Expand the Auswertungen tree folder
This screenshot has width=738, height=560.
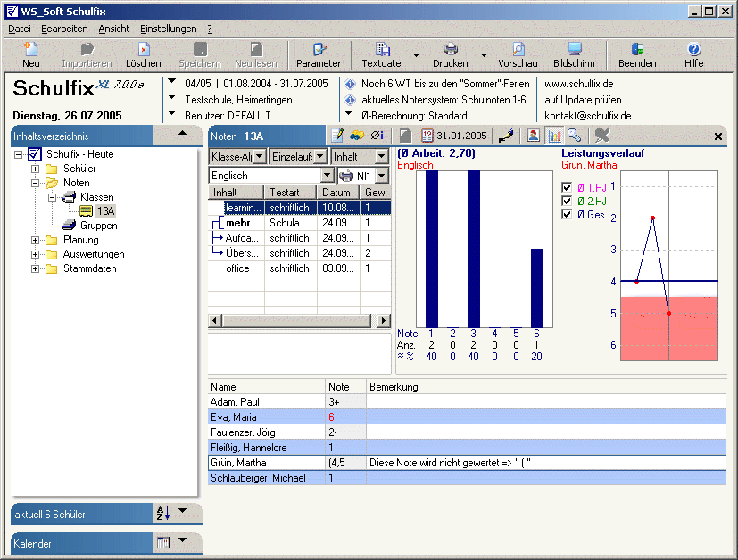[36, 254]
